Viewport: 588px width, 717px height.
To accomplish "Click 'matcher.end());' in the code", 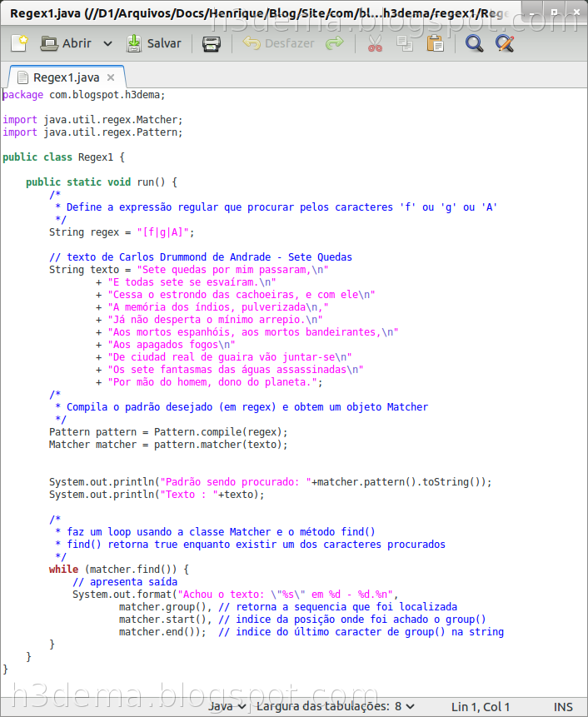I will [162, 632].
